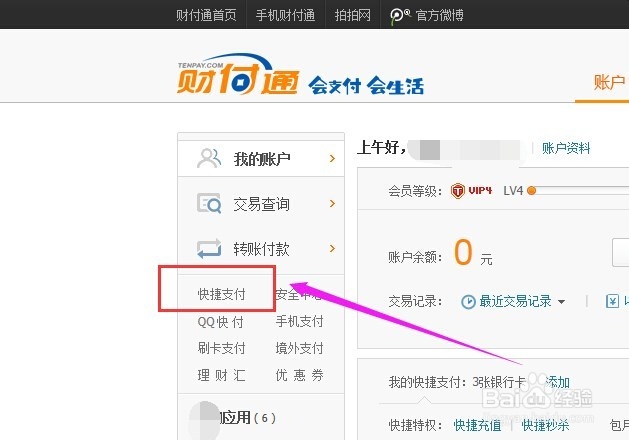Click the VIP4 member badge
Image resolution: width=629 pixels, height=440 pixels.
pos(471,191)
